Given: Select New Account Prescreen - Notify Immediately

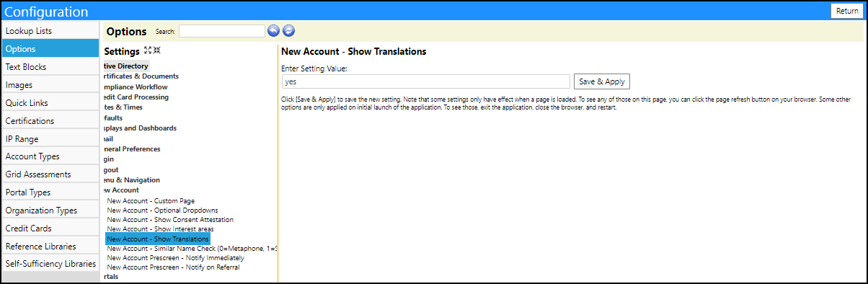Looking at the screenshot, I should [x=175, y=257].
